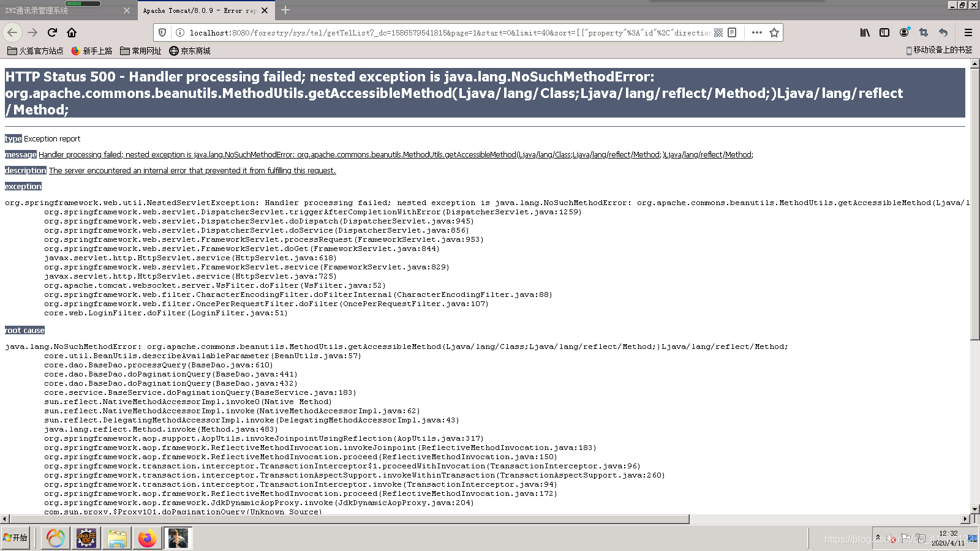The image size is (980, 551).
Task: Launch the Java EE IDE from taskbar
Action: (86, 538)
